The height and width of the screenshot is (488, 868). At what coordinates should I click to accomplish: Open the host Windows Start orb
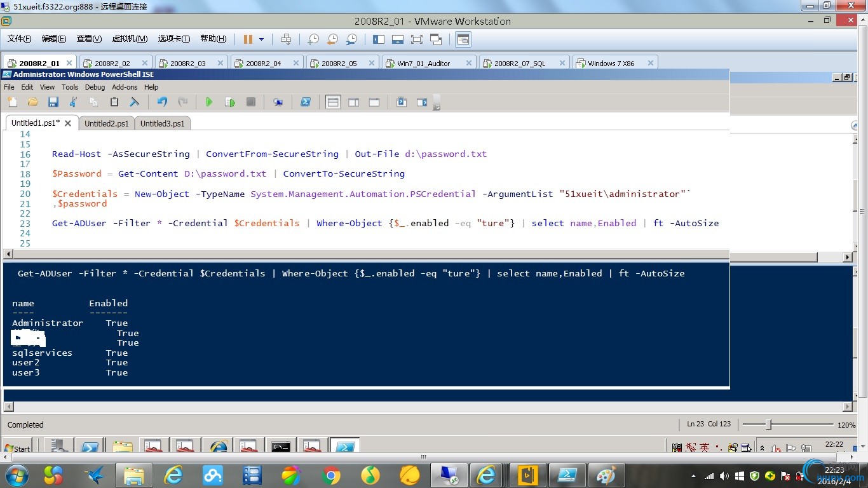click(x=15, y=475)
